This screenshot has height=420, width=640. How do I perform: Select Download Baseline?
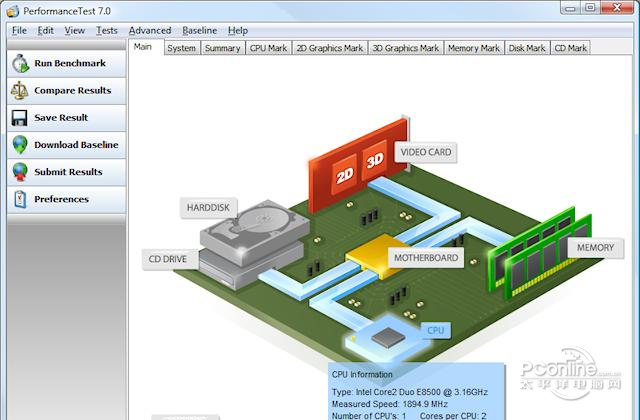[x=67, y=145]
